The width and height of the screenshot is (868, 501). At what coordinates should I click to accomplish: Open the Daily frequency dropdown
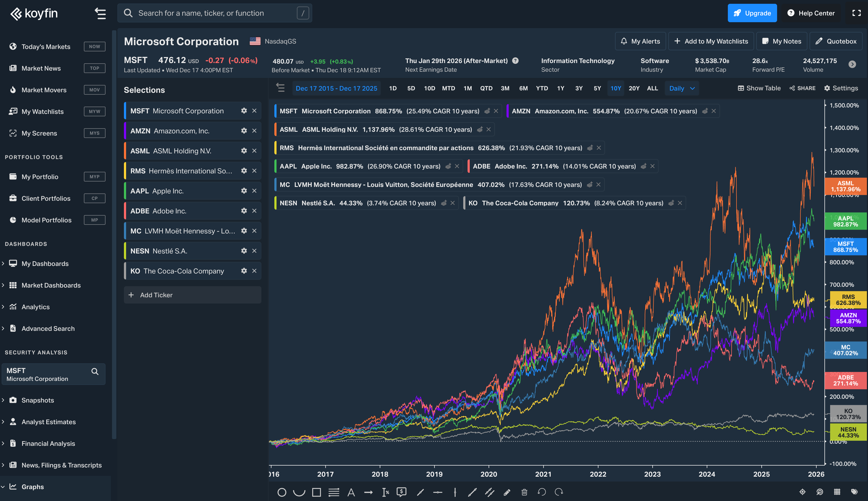coord(682,88)
